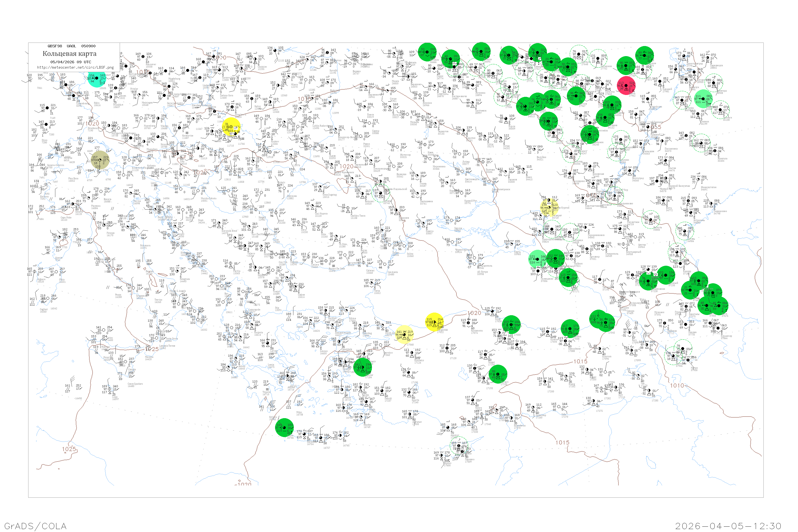798x532 pixels.
Task: Click the GrADS/COLA label
Action: (35, 526)
